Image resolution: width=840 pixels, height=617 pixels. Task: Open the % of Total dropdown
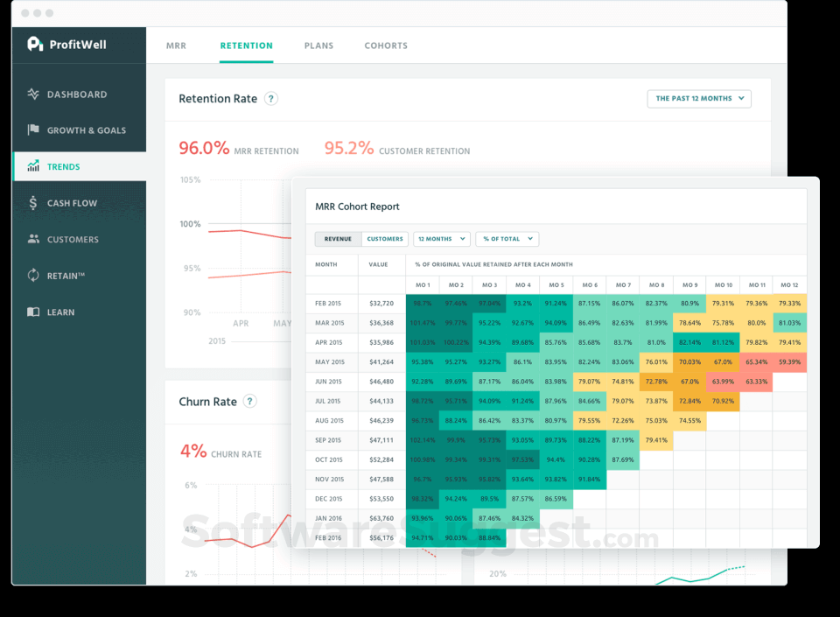coord(507,239)
